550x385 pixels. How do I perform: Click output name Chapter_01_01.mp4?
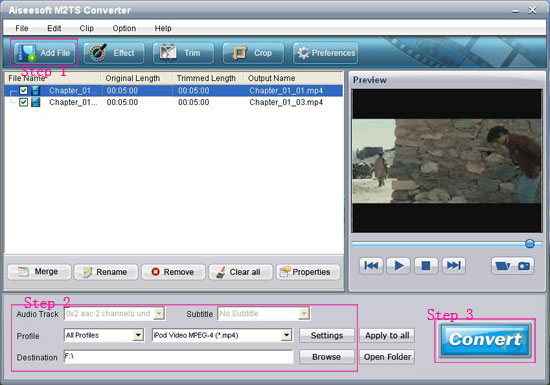tap(286, 91)
